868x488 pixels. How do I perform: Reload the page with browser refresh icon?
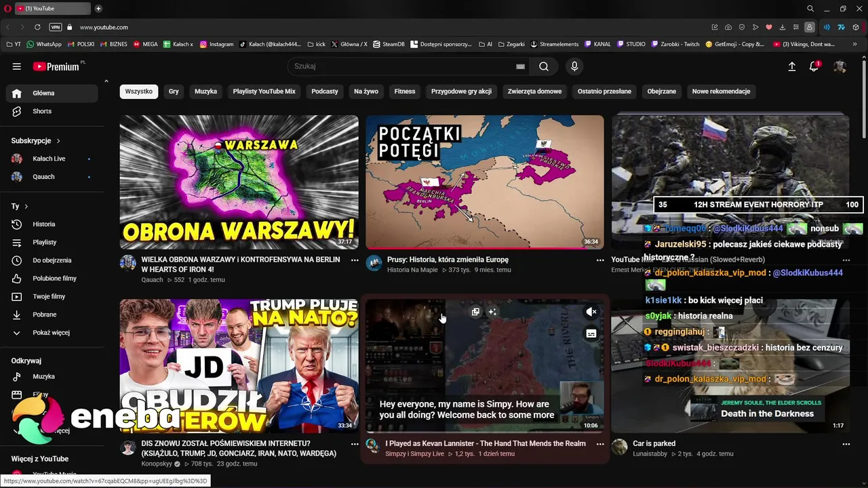tap(37, 27)
